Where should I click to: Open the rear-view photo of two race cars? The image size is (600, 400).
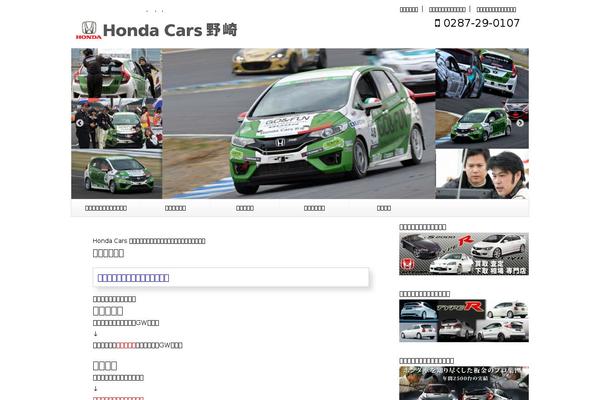[x=482, y=73]
